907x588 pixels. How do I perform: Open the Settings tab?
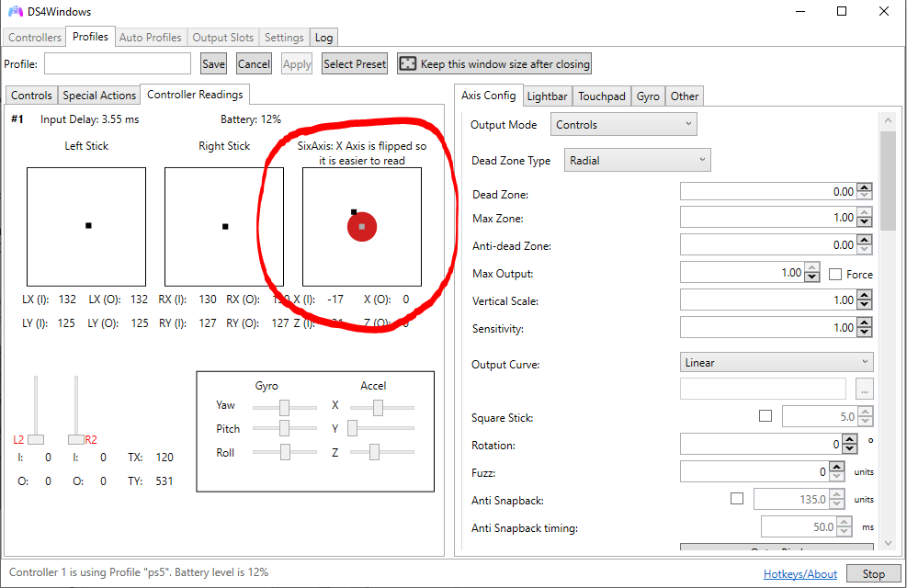click(284, 38)
